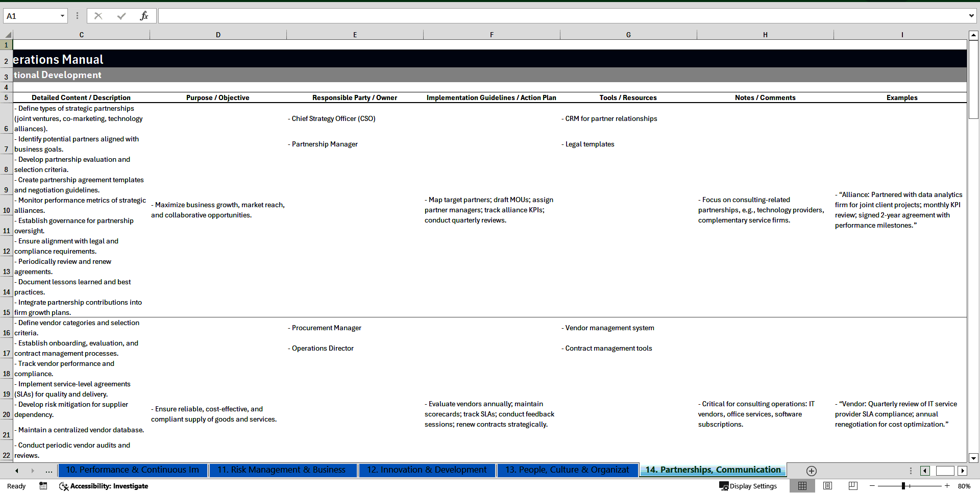The height and width of the screenshot is (493, 980).
Task: Click the zoom slider handle
Action: coord(904,486)
